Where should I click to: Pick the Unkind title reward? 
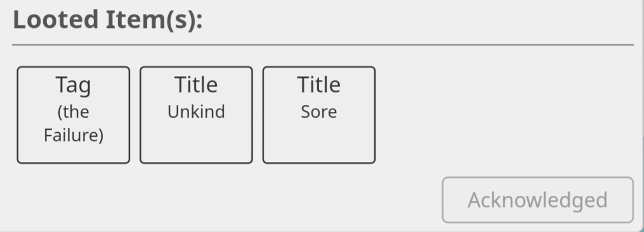pyautogui.click(x=196, y=115)
